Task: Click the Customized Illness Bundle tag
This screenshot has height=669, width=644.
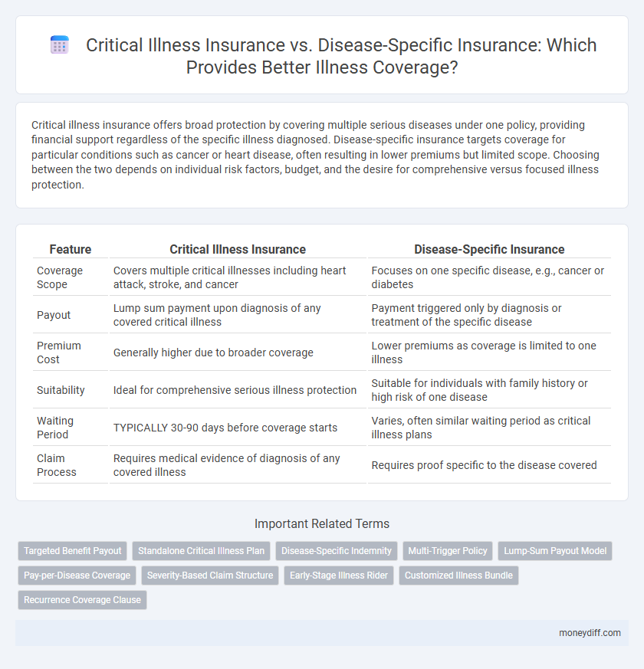Action: click(458, 576)
